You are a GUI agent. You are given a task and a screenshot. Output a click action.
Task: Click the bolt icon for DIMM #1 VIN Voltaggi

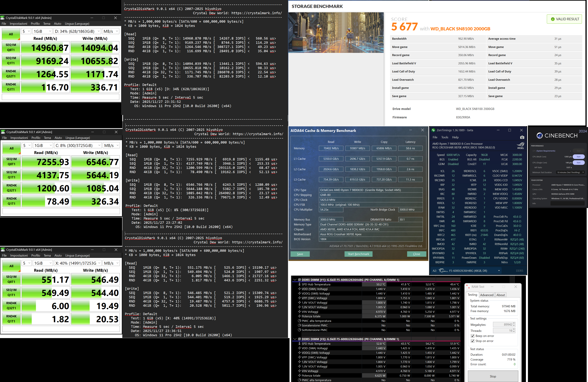pos(299,312)
